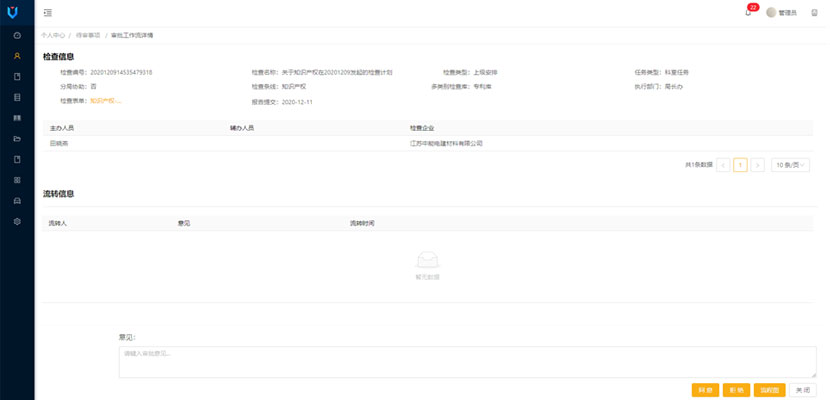Open the settings gear icon in sidebar
Image resolution: width=830 pixels, height=400 pixels.
(x=17, y=222)
